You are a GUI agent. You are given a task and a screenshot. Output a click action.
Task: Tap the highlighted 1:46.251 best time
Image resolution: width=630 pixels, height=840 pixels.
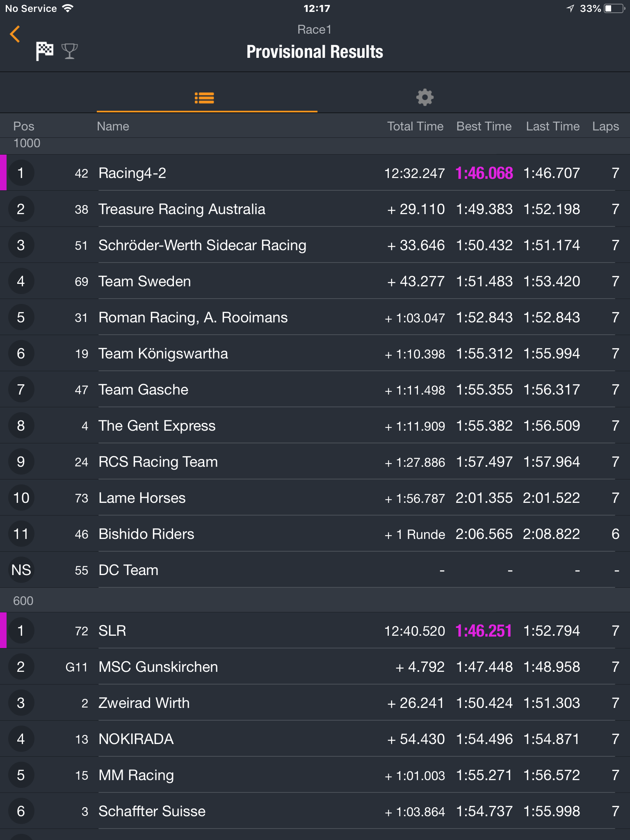[484, 631]
